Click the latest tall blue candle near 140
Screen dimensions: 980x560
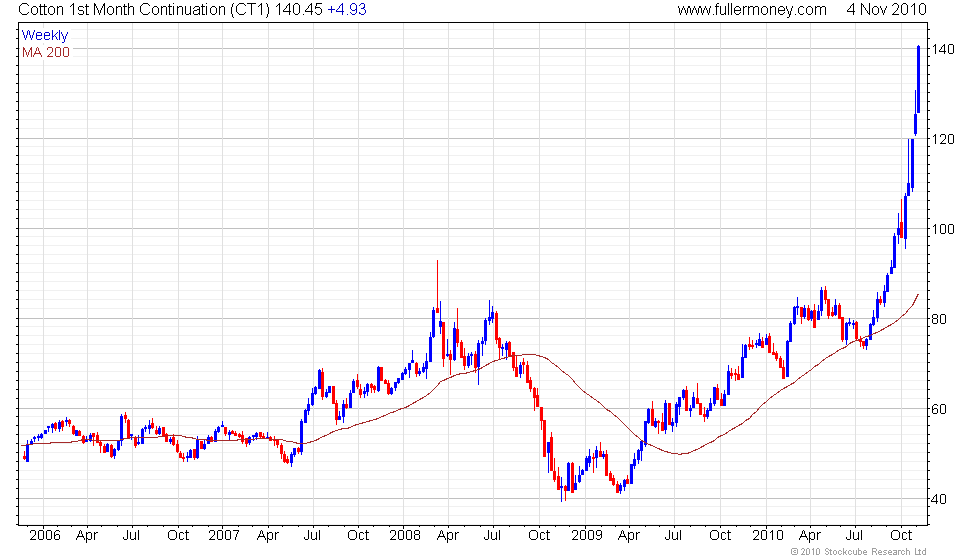coord(918,79)
